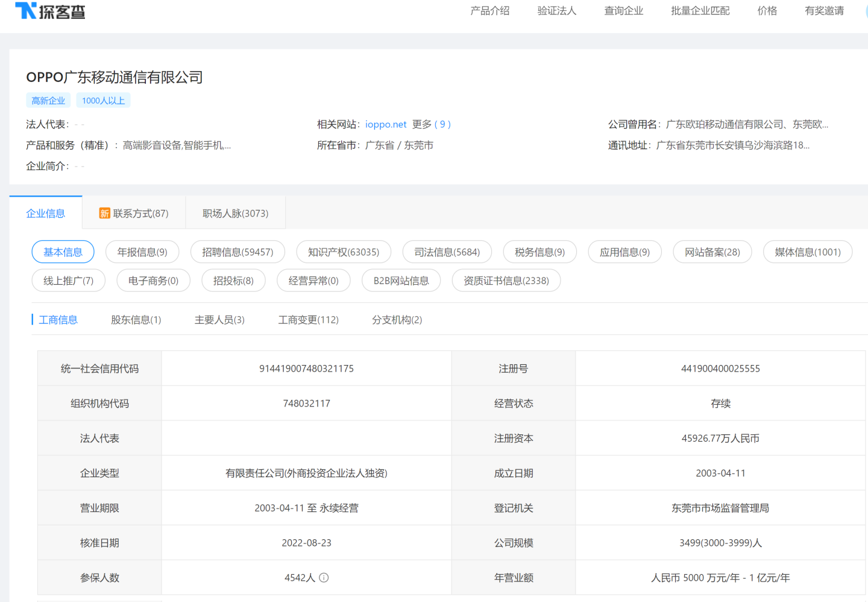Click the 高新企业 tag under company name
The image size is (868, 602).
(x=48, y=100)
